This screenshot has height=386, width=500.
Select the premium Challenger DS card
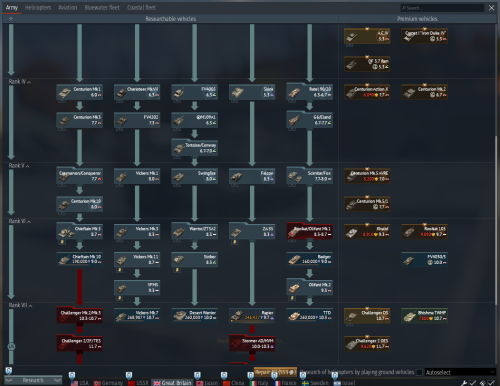[x=367, y=316]
